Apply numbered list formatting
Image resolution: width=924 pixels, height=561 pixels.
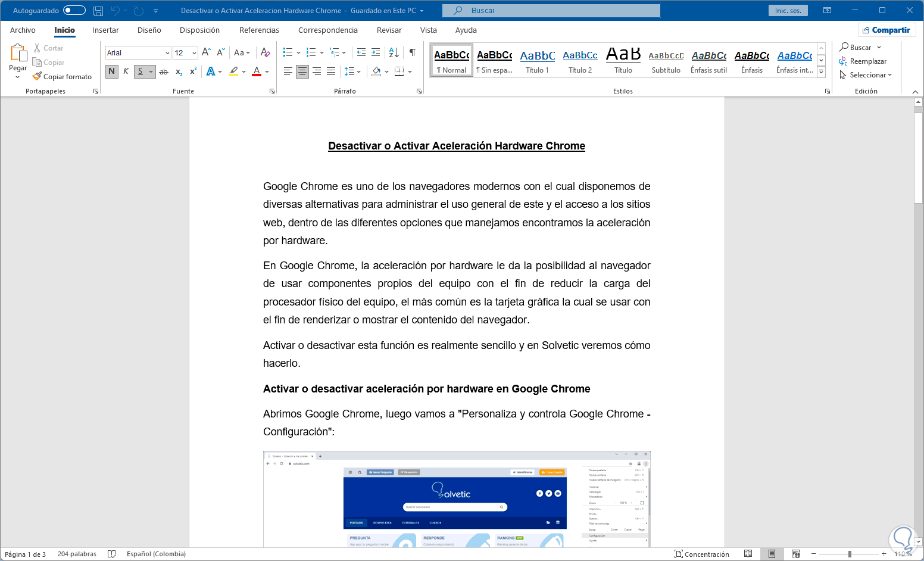311,52
